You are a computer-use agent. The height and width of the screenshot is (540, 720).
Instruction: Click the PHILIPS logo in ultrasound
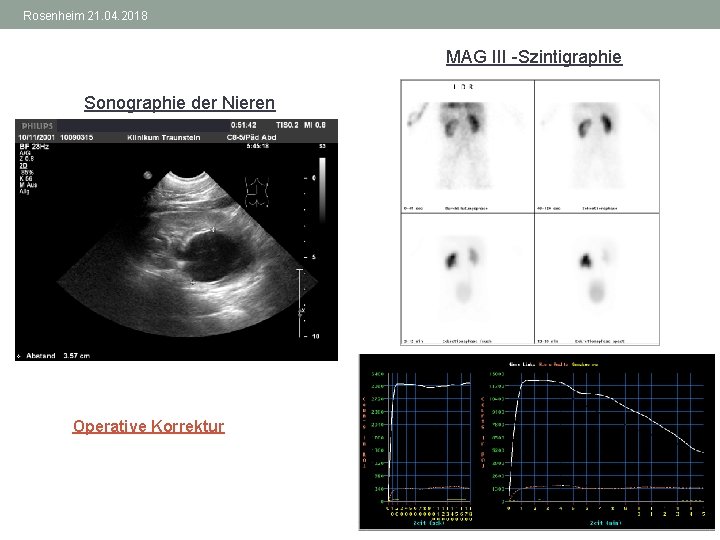point(37,126)
